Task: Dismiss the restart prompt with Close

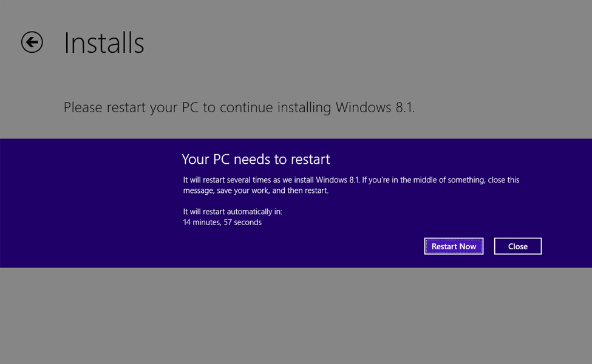Action: 518,246
